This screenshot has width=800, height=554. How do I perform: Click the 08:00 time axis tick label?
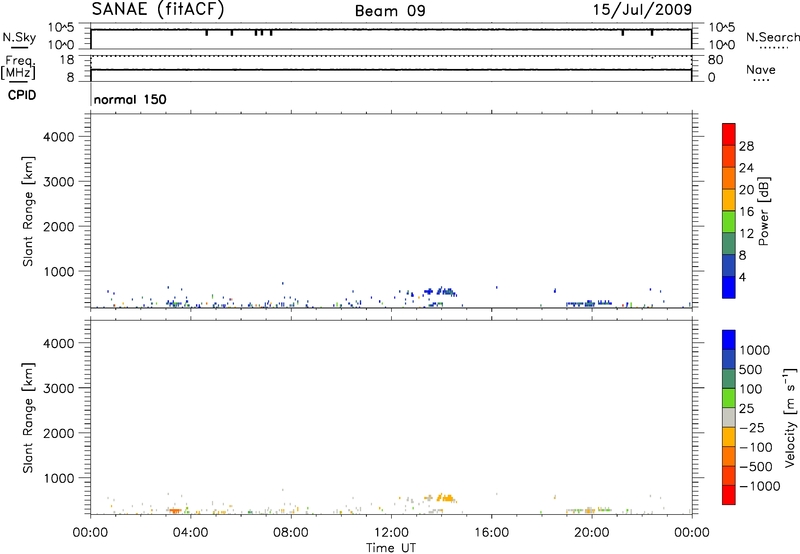[291, 533]
